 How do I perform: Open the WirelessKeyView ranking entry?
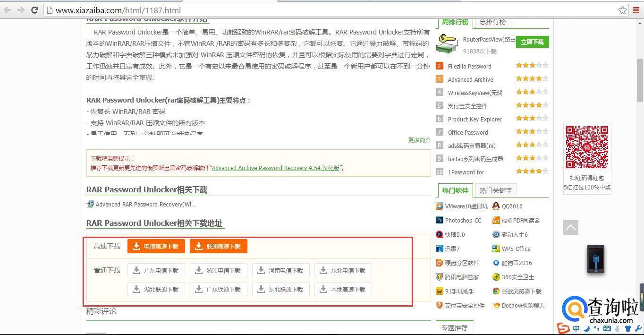tap(475, 93)
